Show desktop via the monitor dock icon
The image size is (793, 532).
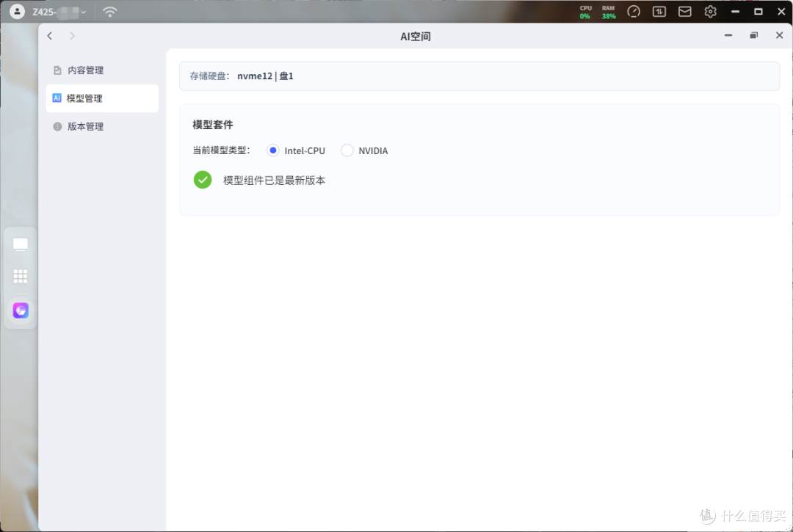tap(21, 244)
